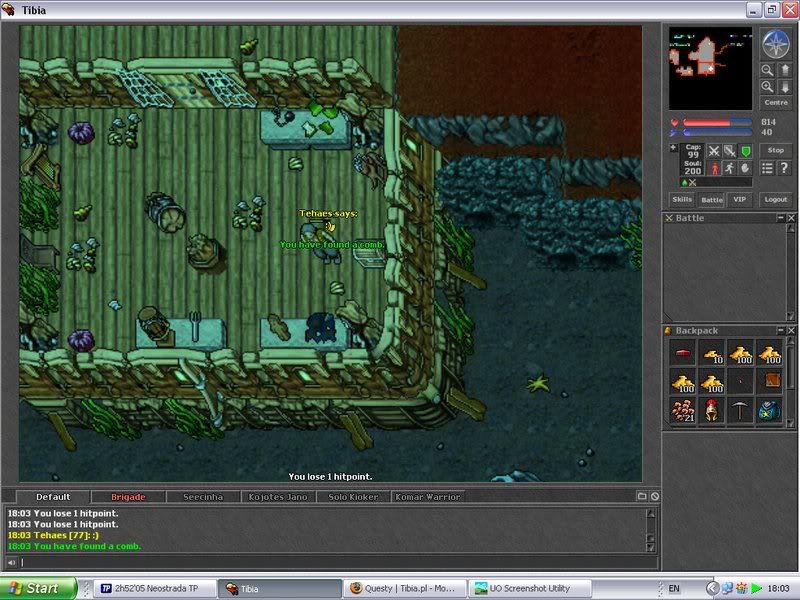Click the Stop button
Viewport: 800px width, 600px height.
coord(776,151)
